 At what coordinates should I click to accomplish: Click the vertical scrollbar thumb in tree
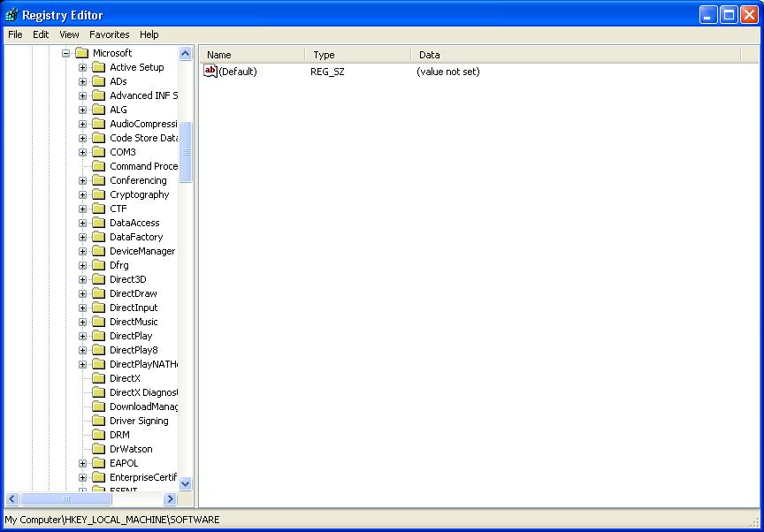186,152
